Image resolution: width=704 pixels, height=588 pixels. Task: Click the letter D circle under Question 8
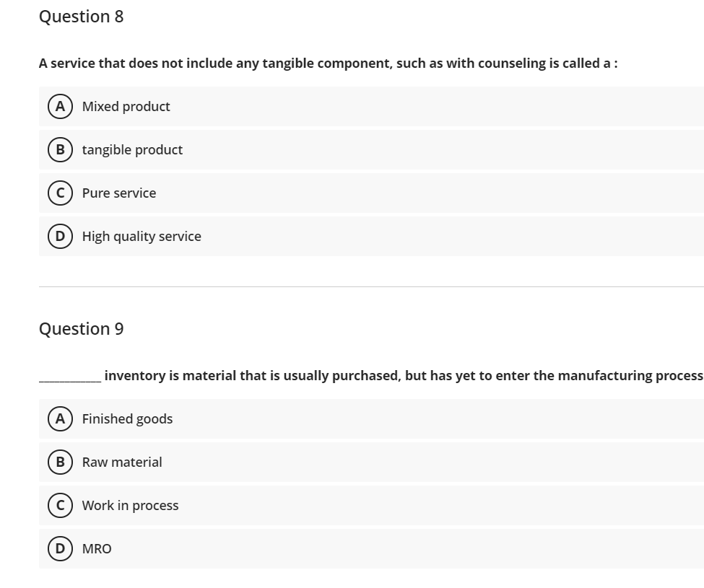60,236
